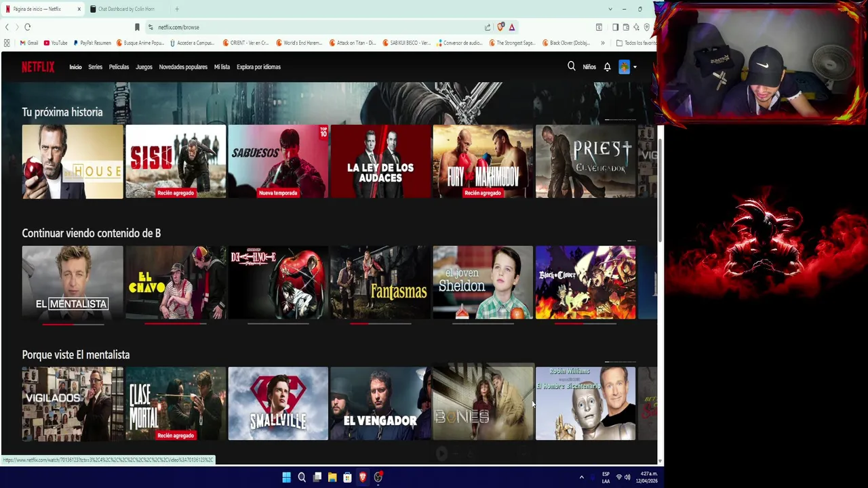Screen dimensions: 868x488
Task: Open the House series thumbnail
Action: pos(73,161)
